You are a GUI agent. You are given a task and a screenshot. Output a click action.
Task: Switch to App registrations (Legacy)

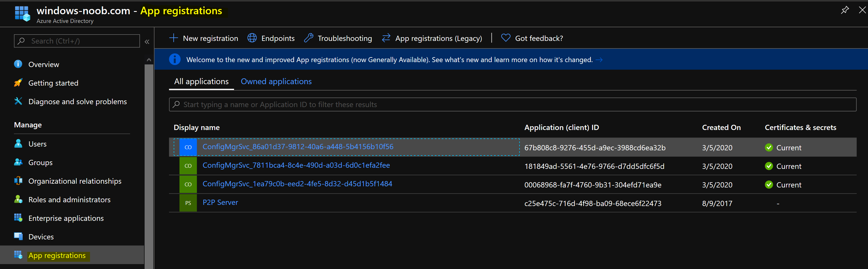pos(439,38)
